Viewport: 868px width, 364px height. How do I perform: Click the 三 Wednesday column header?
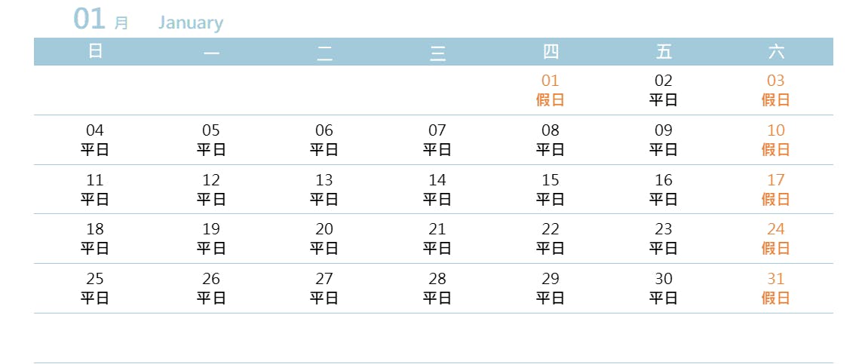pos(437,51)
